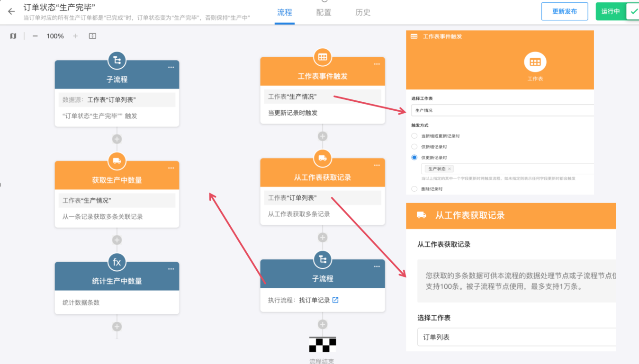Select the 删除记录时 radio option
This screenshot has height=364, width=639.
coord(414,189)
